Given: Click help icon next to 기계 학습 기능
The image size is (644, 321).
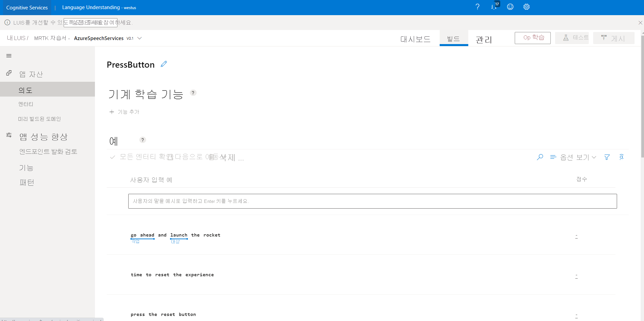Looking at the screenshot, I should (x=193, y=93).
